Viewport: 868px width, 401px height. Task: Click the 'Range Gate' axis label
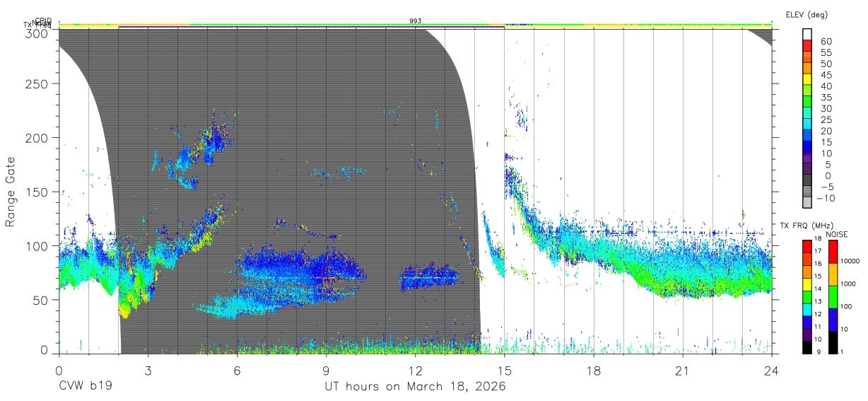[11, 192]
